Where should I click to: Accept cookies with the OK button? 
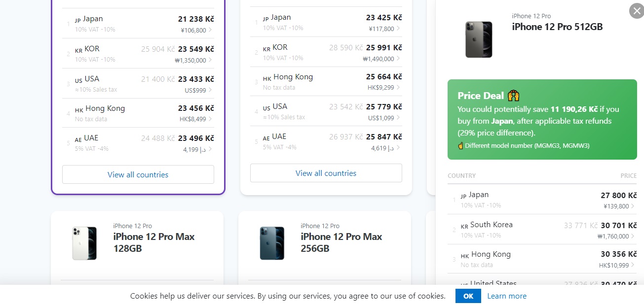pos(468,296)
